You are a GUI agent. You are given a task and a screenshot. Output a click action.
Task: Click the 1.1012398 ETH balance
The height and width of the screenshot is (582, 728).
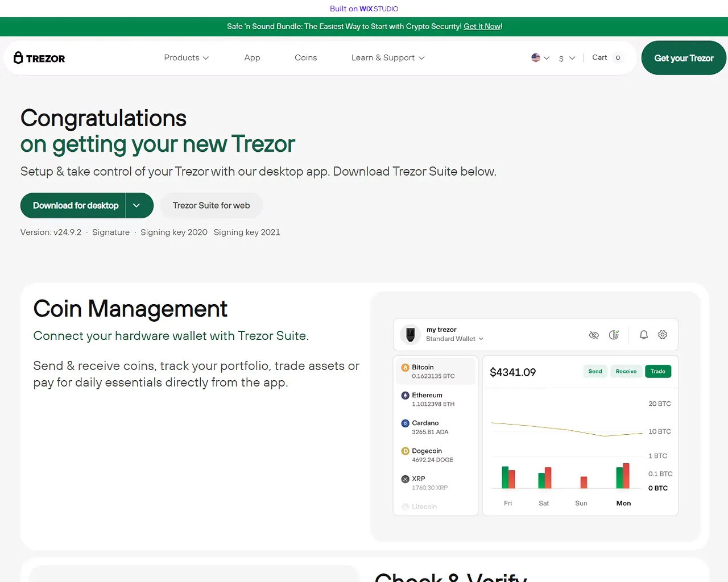(x=433, y=404)
